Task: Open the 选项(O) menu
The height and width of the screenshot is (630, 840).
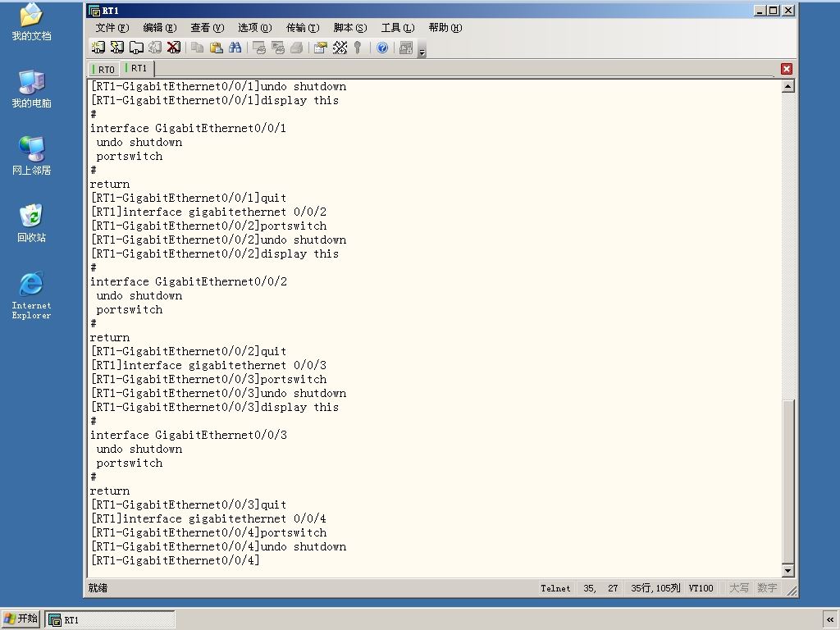Action: (x=255, y=28)
